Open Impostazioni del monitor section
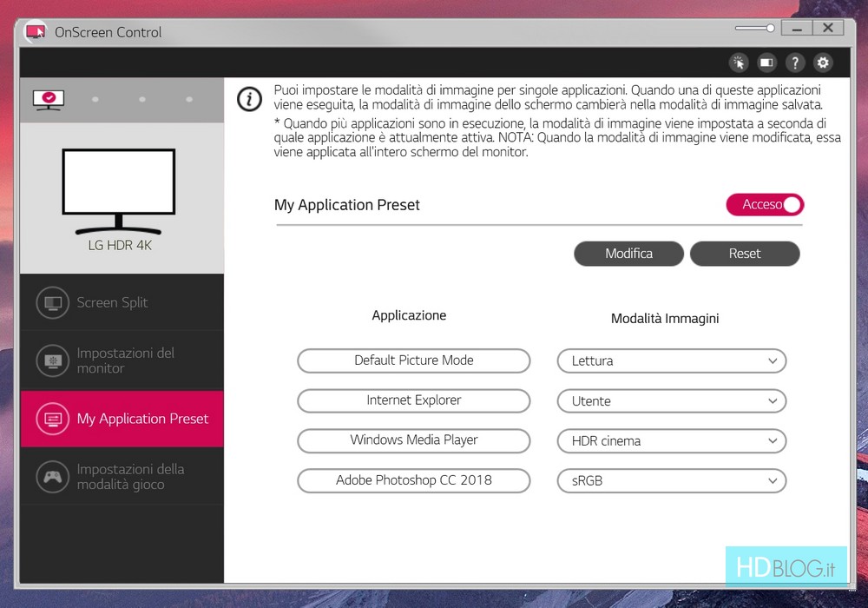This screenshot has height=608, width=868. click(x=122, y=360)
